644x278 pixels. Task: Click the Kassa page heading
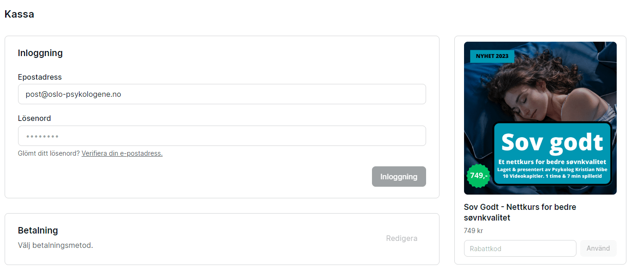pyautogui.click(x=19, y=14)
